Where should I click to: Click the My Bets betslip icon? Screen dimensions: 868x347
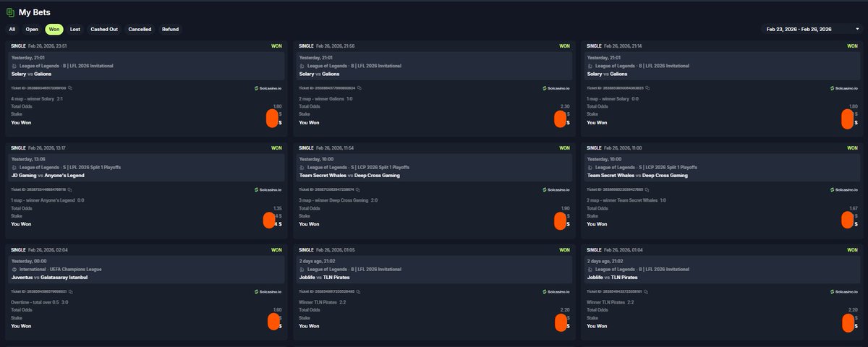[10, 12]
